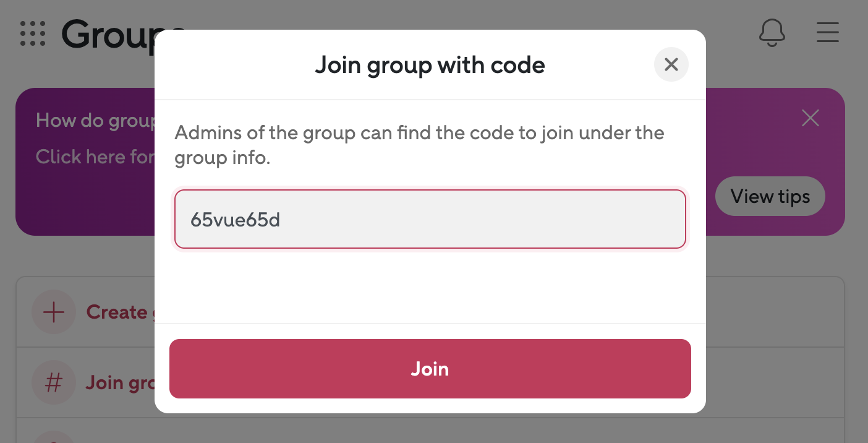Dismiss the purple tips banner

[x=810, y=118]
